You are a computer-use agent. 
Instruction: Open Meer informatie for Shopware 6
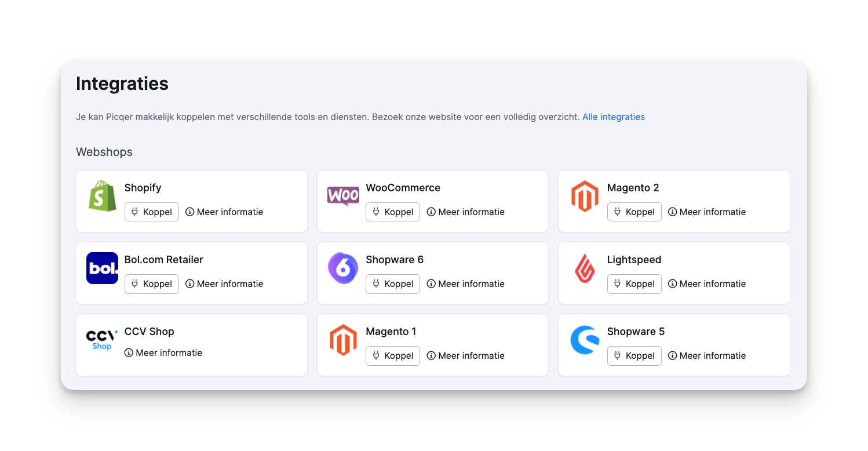(x=465, y=284)
